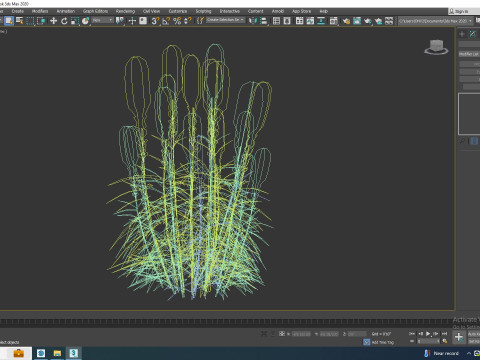
Task: Click Edit Named Selection Sets icon
Action: [x=200, y=21]
